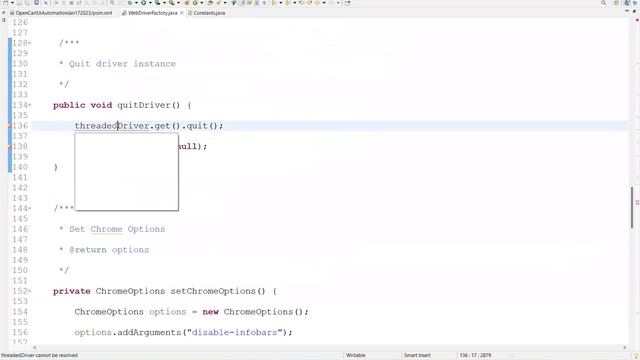
Task: Click the 'Set Chrome Options' comment text
Action: [117, 229]
